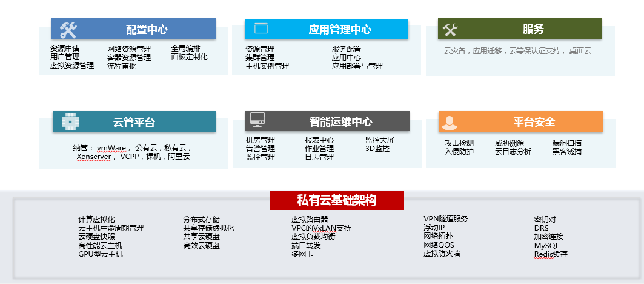644x284 pixels.
Task: Click the tools icon in 服务 header
Action: 450,29
